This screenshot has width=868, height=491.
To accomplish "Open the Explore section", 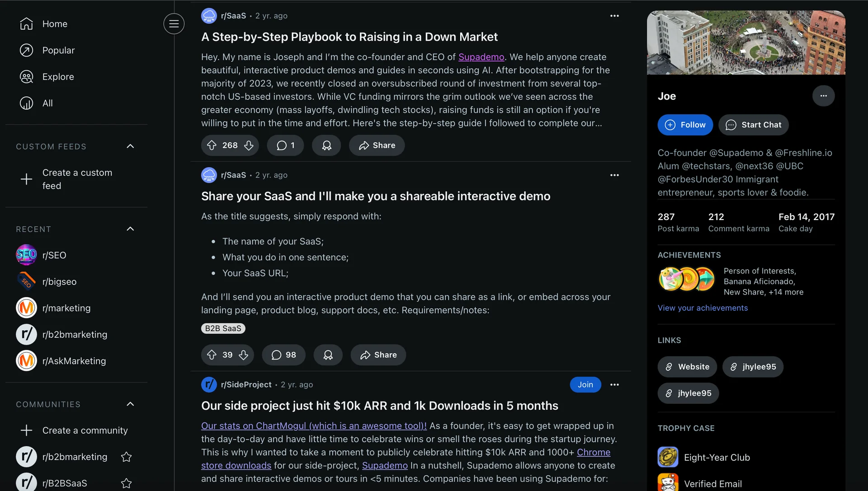I will [x=58, y=76].
